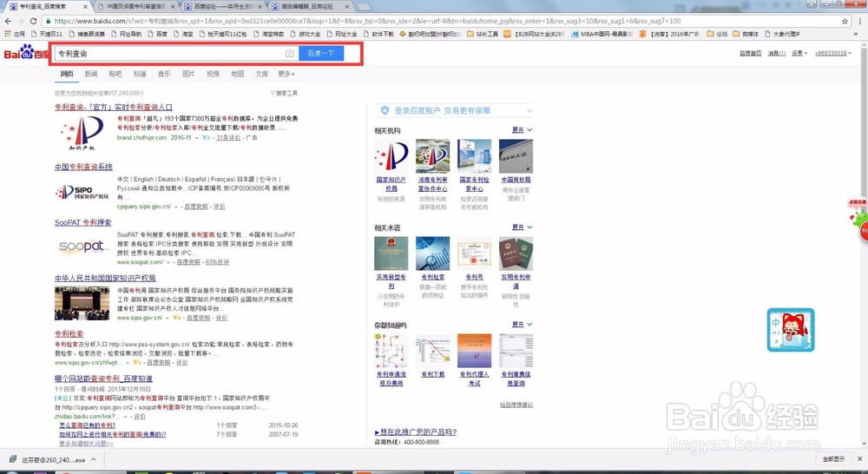Click the 实用新型专利 image
The height and width of the screenshot is (474, 868).
391,253
